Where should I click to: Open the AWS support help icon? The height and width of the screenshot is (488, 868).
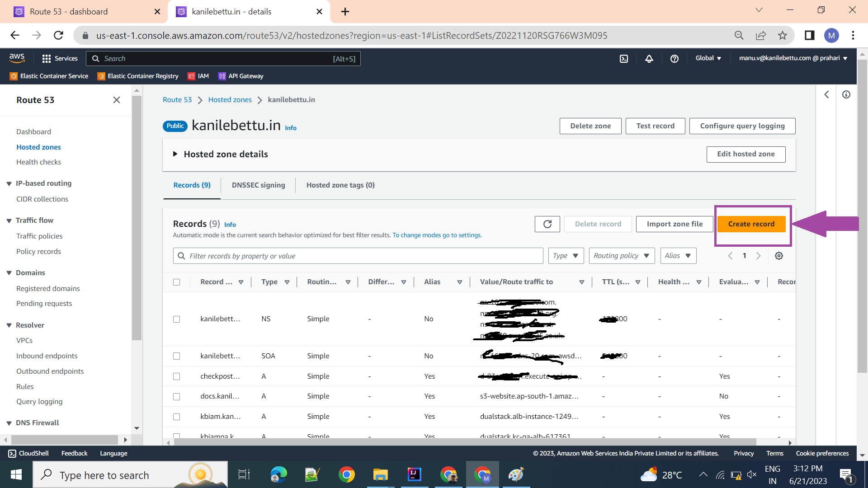coord(675,59)
